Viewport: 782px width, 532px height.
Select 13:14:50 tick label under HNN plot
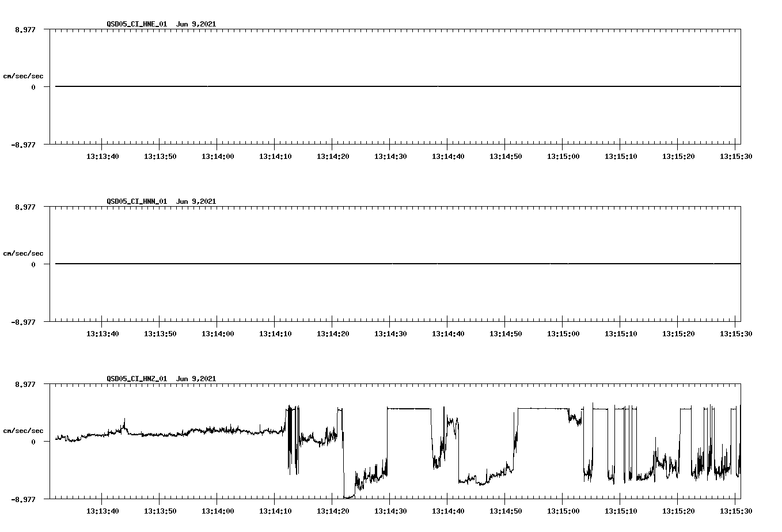click(x=506, y=334)
